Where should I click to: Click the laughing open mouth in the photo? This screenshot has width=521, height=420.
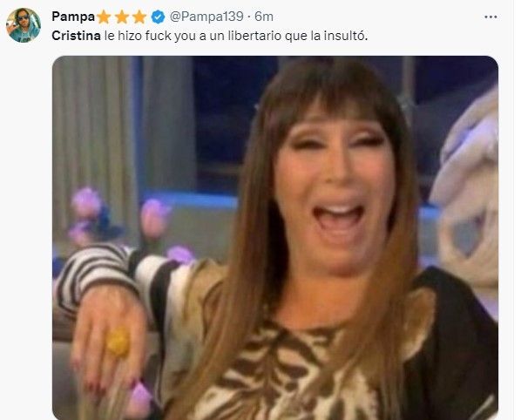(338, 218)
